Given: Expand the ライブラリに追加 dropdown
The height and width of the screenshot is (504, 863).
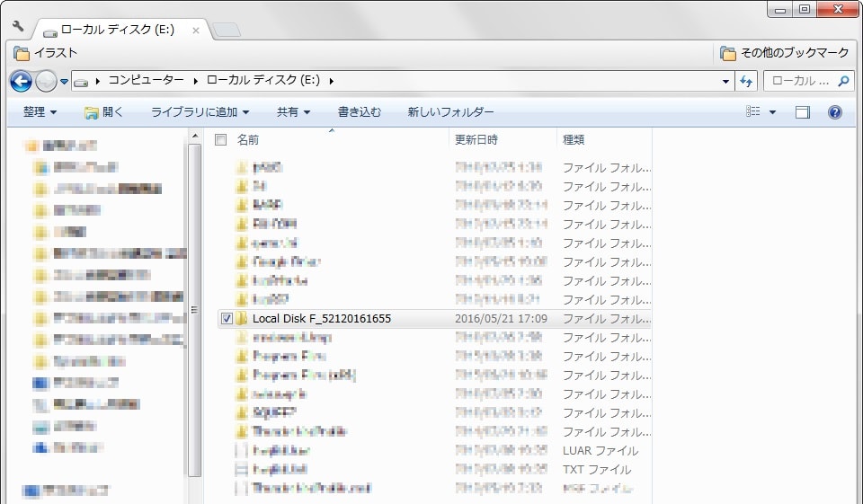Looking at the screenshot, I should tap(200, 112).
